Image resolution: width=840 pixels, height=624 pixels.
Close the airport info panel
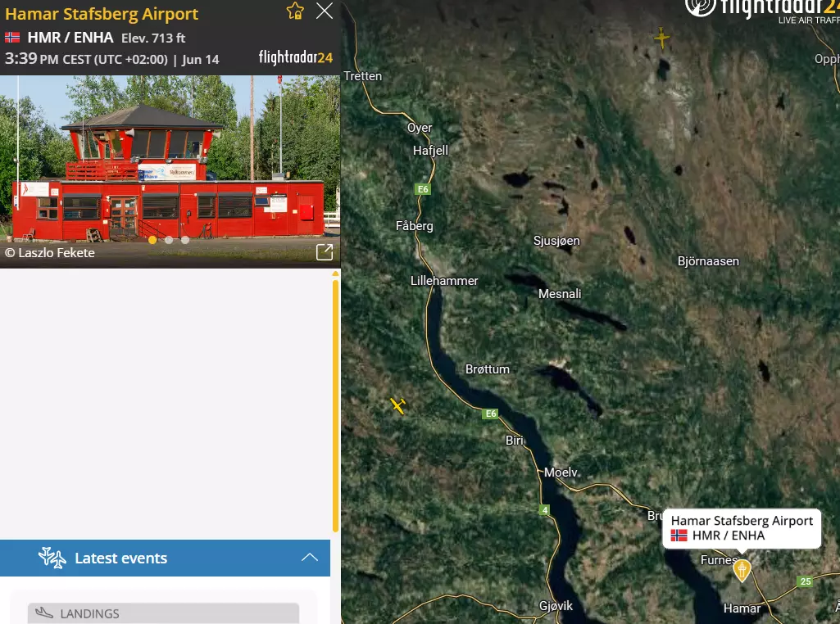pos(324,11)
